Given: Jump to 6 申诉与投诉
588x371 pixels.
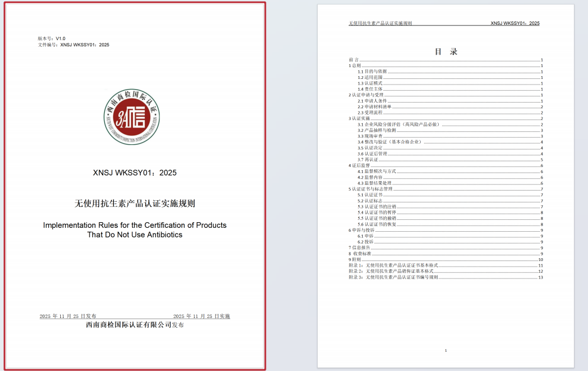Looking at the screenshot, I should 362,230.
